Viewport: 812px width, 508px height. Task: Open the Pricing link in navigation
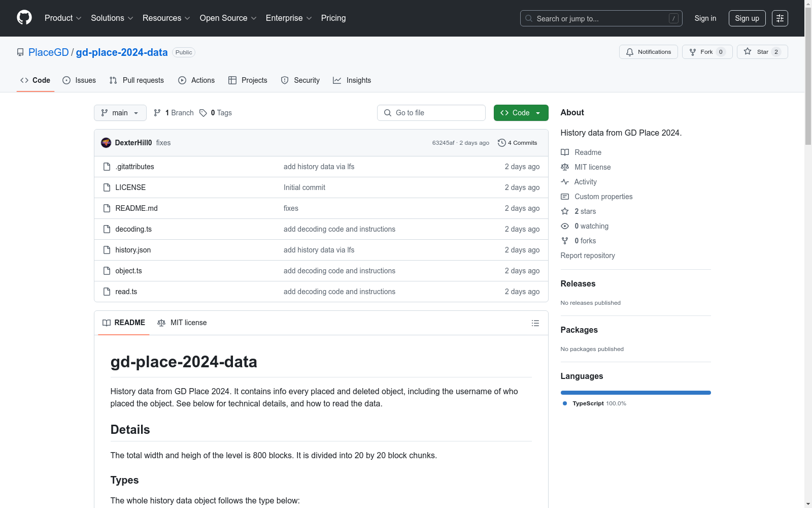(x=333, y=18)
